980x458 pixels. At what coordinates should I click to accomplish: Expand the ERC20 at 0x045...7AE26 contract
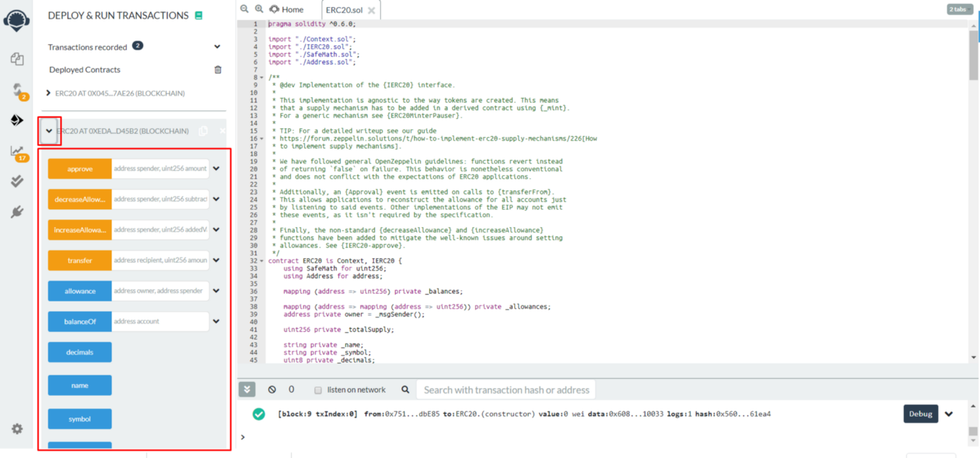pyautogui.click(x=49, y=93)
